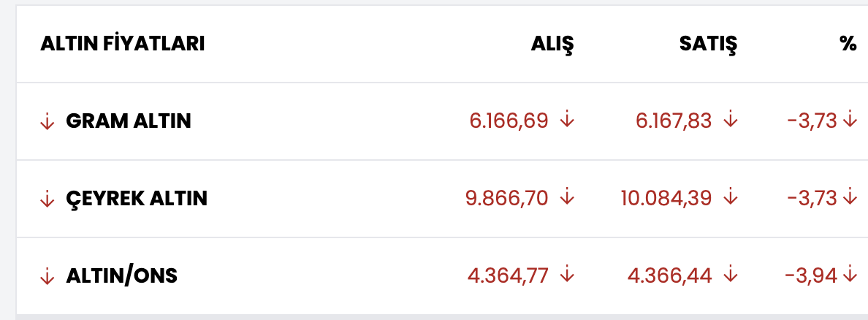This screenshot has height=320, width=868.
Task: Click arrow beside Altın/Ons sell price 4.366,44
Action: tap(730, 275)
